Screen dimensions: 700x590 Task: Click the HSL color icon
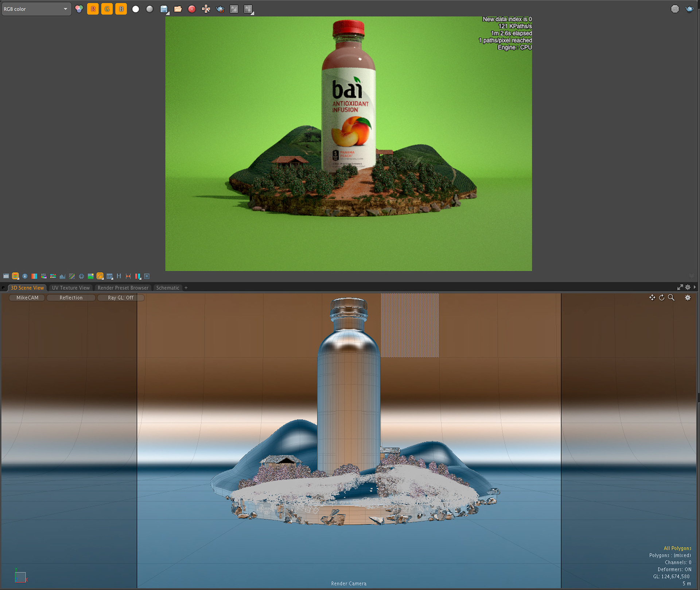43,276
